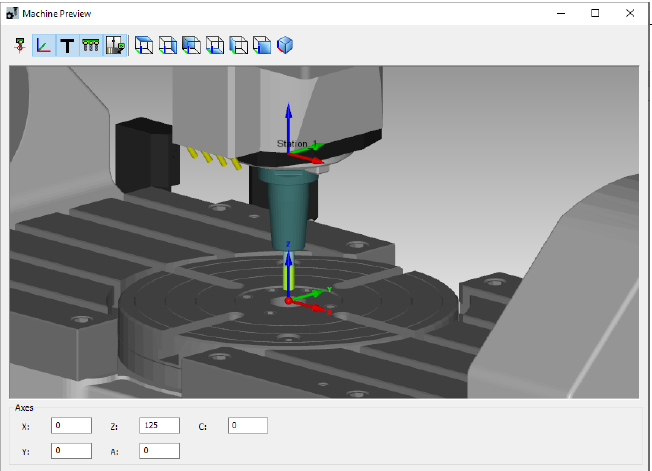The height and width of the screenshot is (471, 652).
Task: Select the back face cube view
Action: coord(191,45)
